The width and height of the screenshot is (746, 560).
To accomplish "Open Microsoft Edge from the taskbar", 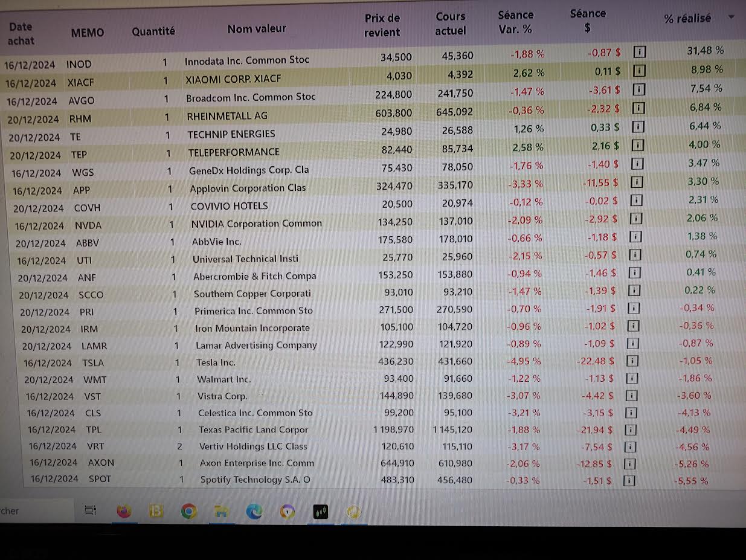I will pos(254,512).
